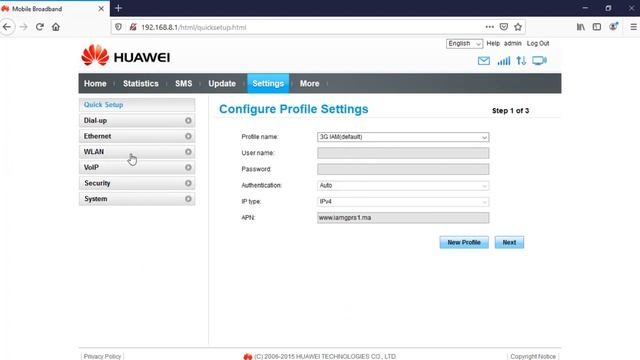Reload the page with refresh icon
The image size is (640, 360).
point(40,27)
